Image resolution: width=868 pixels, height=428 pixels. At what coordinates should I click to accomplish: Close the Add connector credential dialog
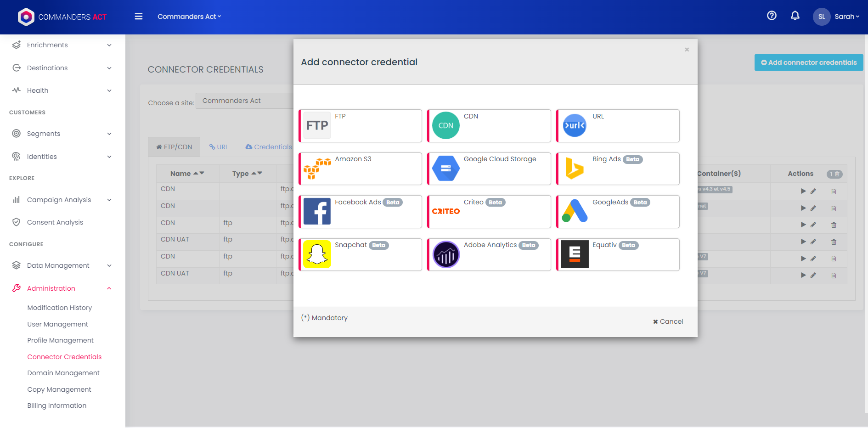[x=687, y=50]
